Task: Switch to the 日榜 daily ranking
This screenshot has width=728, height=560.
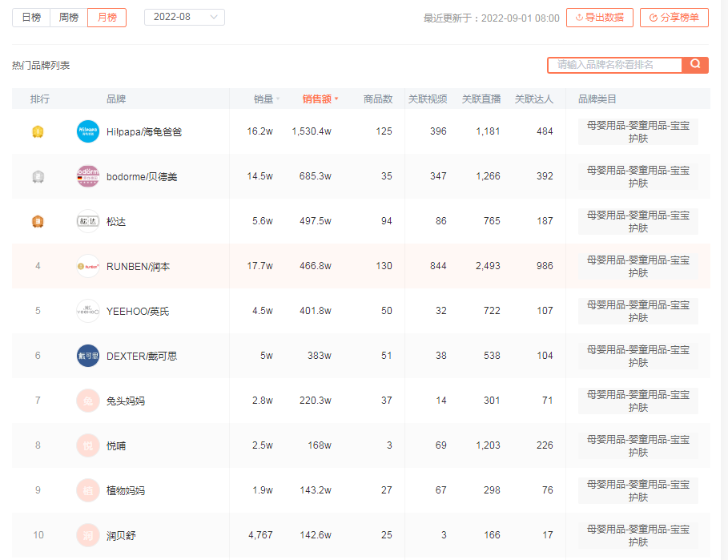Action: tap(31, 17)
